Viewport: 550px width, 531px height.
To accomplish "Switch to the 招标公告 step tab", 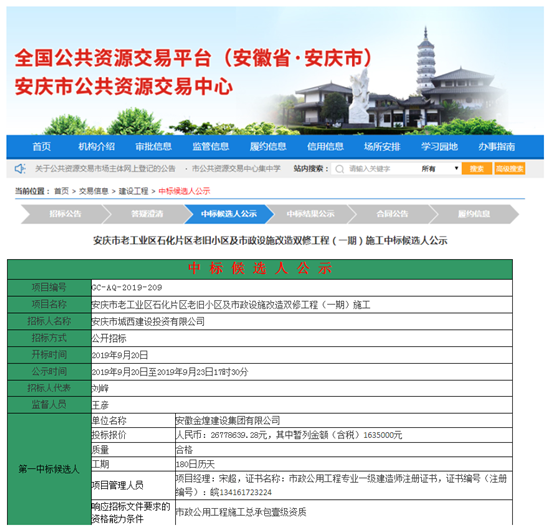I will pyautogui.click(x=65, y=214).
